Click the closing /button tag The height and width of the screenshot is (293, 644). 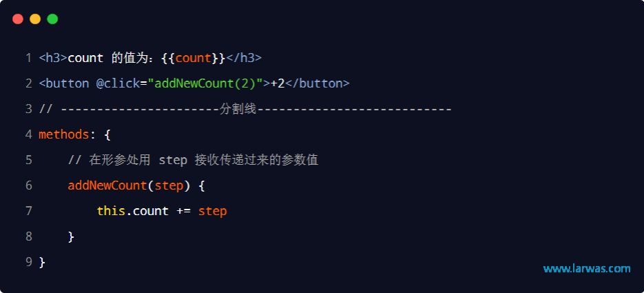tap(317, 83)
